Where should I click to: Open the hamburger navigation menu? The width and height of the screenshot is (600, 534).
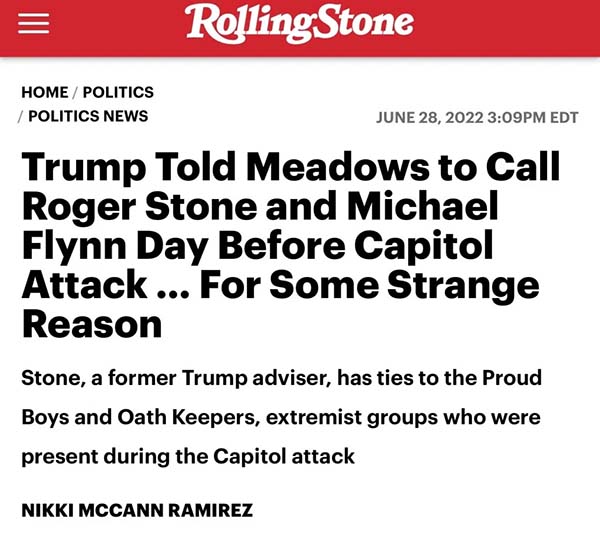coord(33,25)
